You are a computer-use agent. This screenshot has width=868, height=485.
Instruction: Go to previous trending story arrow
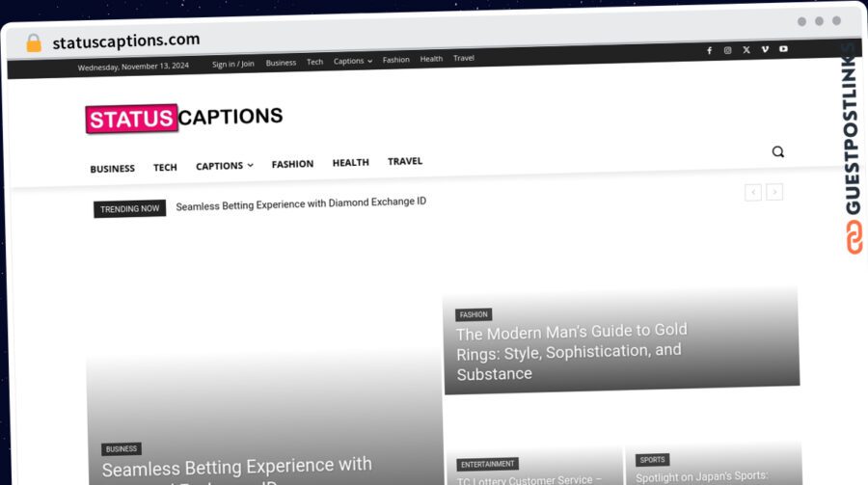tap(753, 192)
